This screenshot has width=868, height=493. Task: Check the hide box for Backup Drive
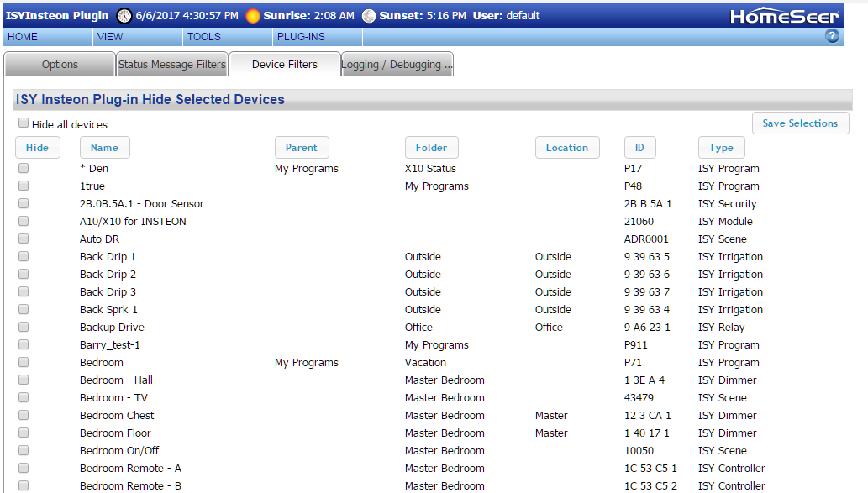(24, 327)
